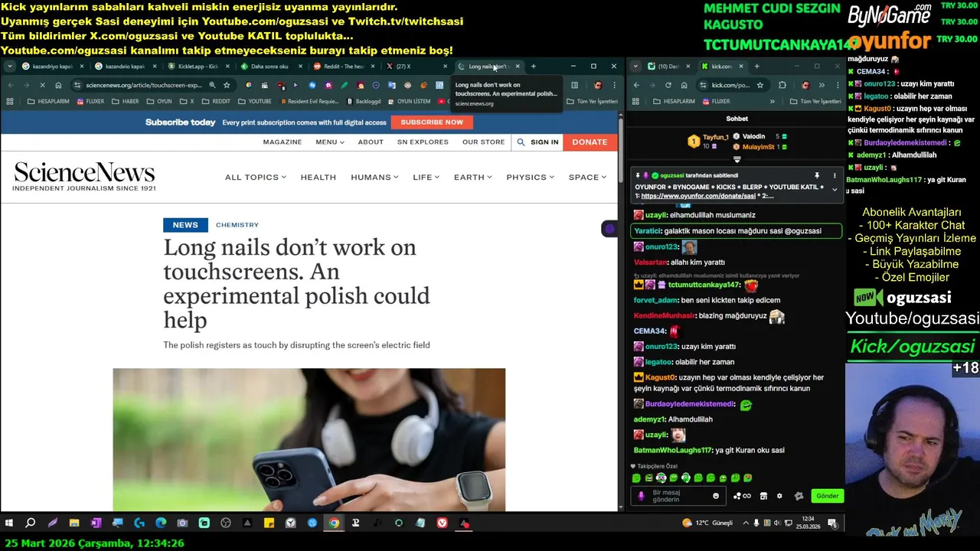Open REDDIT bookmark folder

tap(216, 101)
